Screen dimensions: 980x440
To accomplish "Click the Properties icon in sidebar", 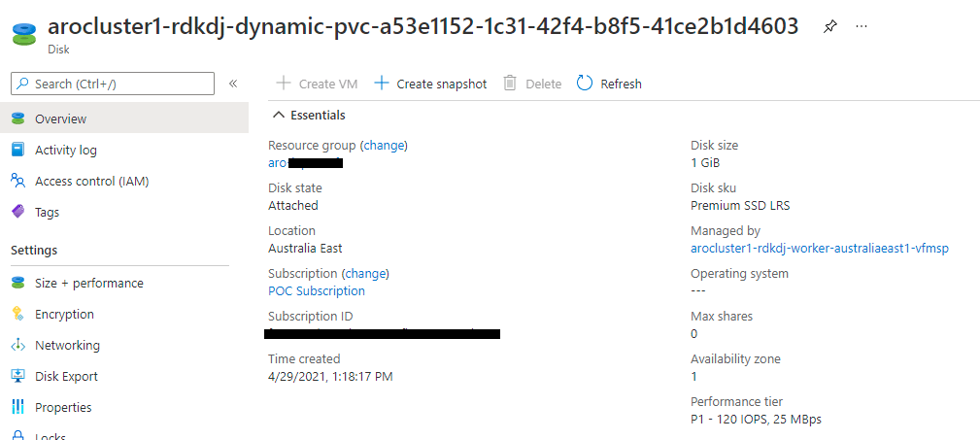I will pyautogui.click(x=17, y=407).
